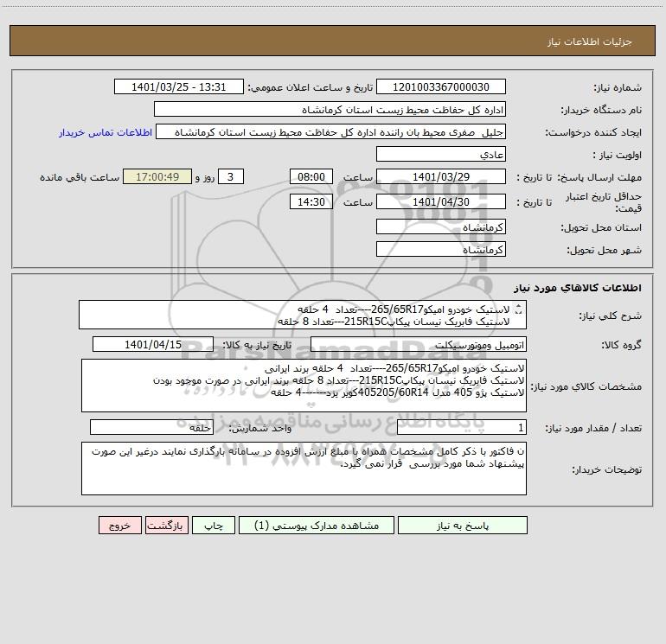
Task: Click the response deadline date 1401/03/29
Action: point(441,176)
